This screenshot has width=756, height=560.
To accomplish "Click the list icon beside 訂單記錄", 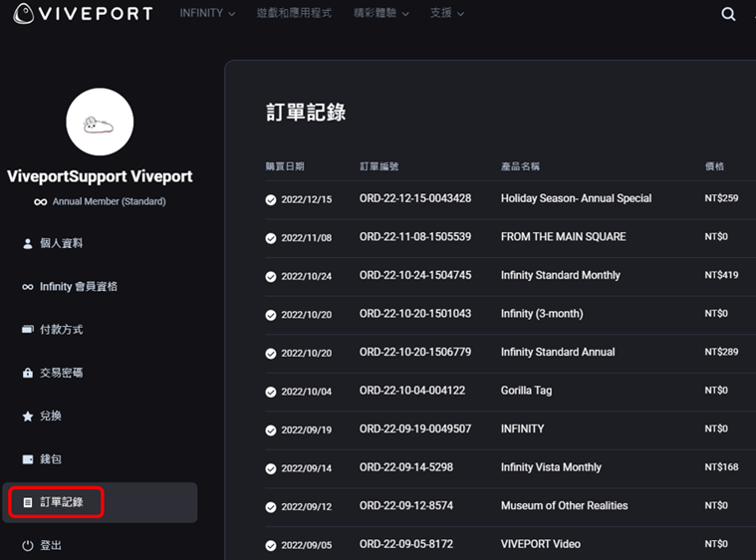I will click(x=28, y=502).
